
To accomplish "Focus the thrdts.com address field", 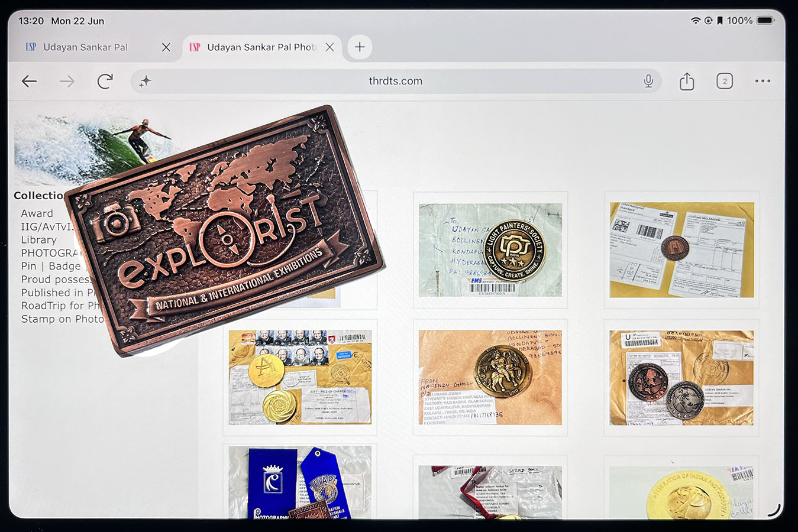I will [x=395, y=81].
